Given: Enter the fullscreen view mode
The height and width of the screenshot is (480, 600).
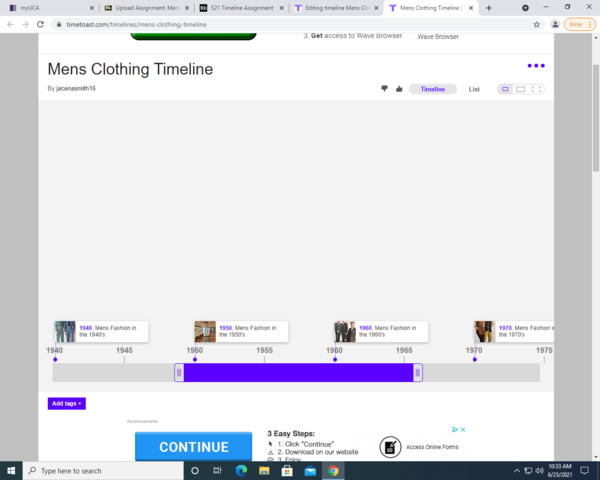Looking at the screenshot, I should click(x=536, y=89).
